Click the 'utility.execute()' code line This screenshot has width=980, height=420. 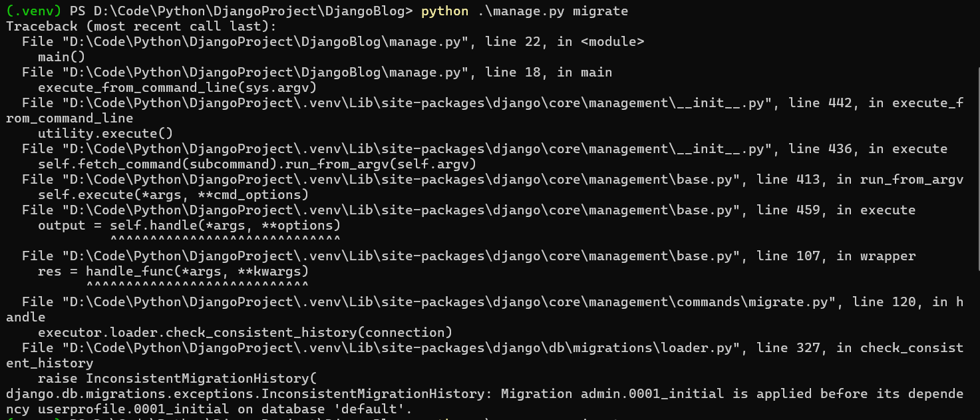coord(105,133)
